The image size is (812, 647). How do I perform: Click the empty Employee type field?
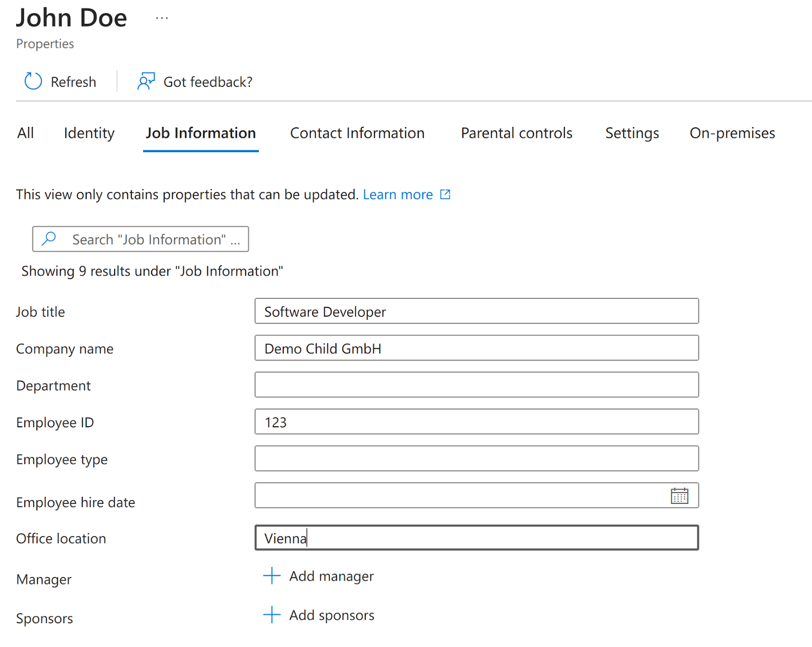coord(477,459)
